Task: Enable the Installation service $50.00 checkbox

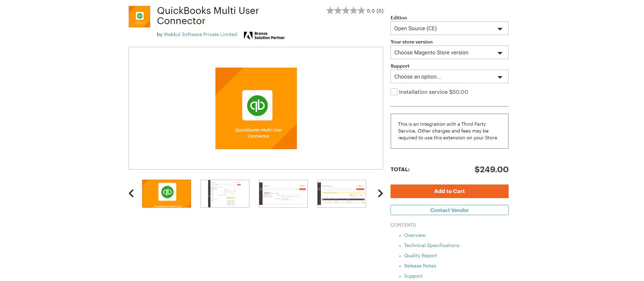Action: [394, 92]
